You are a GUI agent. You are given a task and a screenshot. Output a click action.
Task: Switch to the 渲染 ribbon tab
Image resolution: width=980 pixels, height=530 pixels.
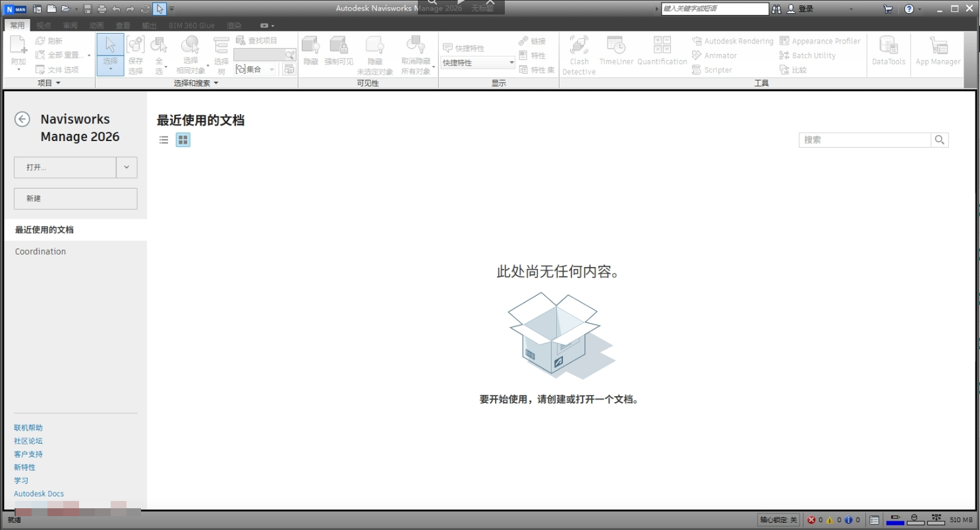(x=234, y=26)
